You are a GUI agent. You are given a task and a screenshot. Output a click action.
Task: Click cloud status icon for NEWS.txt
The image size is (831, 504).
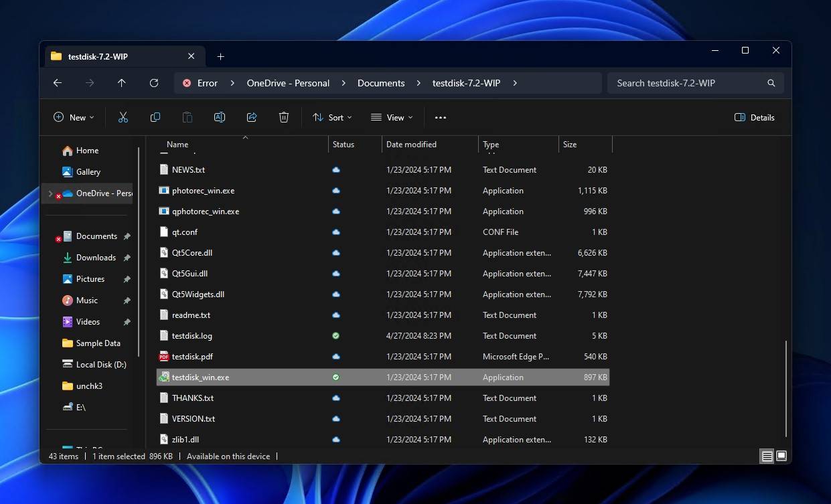(x=336, y=170)
